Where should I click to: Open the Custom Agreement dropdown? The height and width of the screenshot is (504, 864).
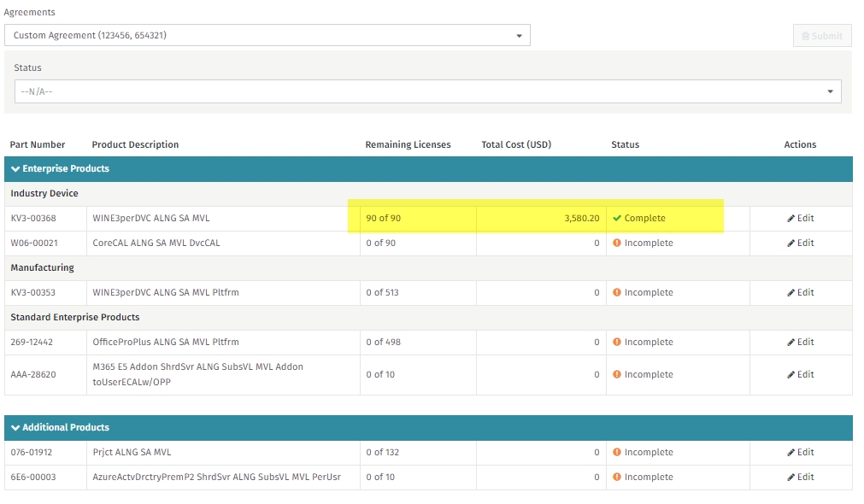(x=267, y=35)
